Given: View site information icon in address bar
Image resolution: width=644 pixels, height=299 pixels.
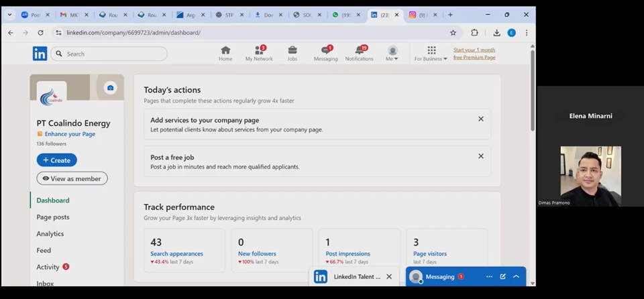Looking at the screenshot, I should (58, 33).
